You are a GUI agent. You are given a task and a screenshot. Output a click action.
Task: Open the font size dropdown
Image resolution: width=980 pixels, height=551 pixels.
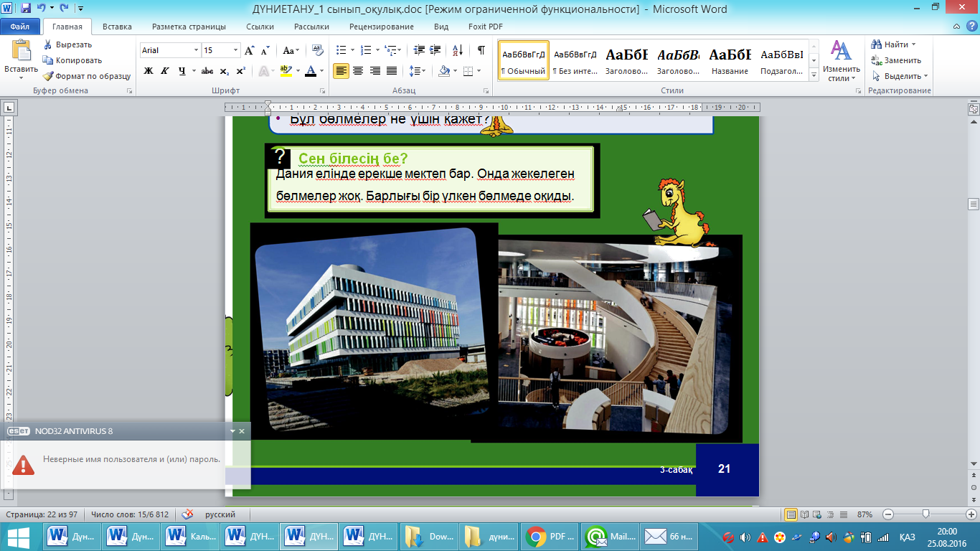pos(236,50)
